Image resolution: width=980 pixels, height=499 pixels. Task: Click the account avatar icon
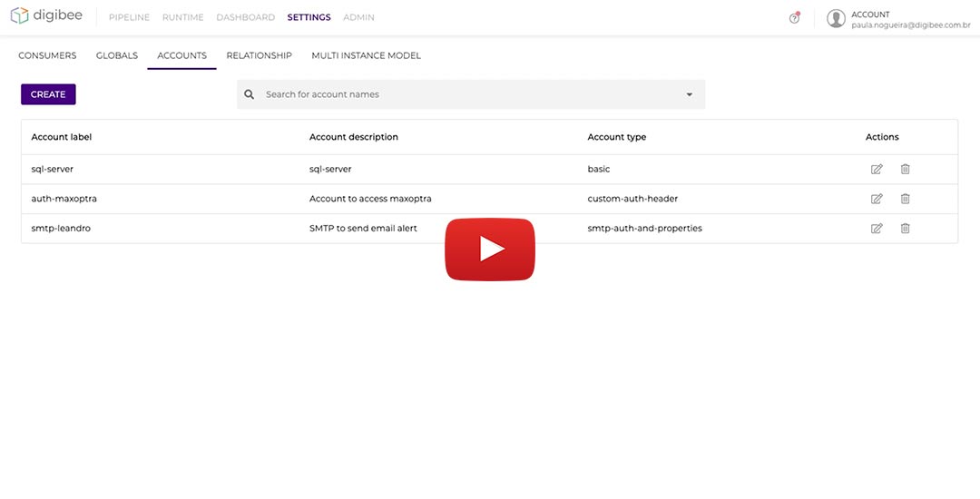(836, 19)
